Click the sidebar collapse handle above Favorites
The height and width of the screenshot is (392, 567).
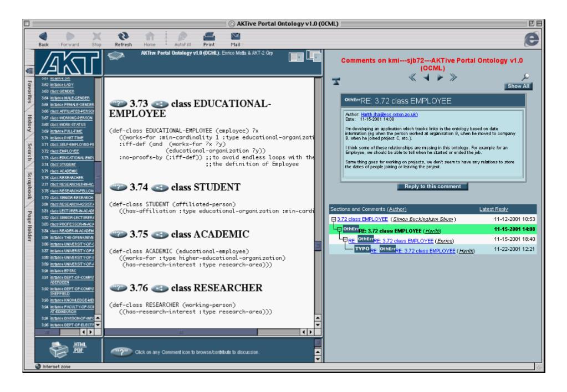29,70
